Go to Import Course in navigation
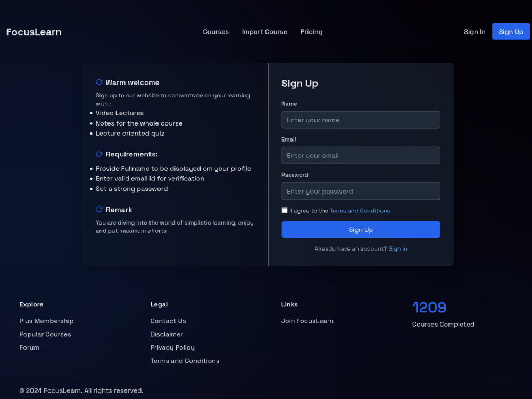This screenshot has height=399, width=532. click(x=264, y=32)
